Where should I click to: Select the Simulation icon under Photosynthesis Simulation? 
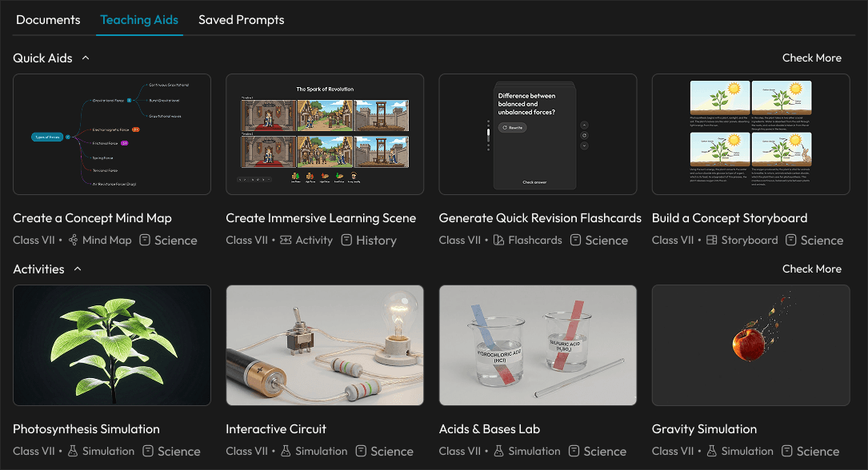click(72, 451)
